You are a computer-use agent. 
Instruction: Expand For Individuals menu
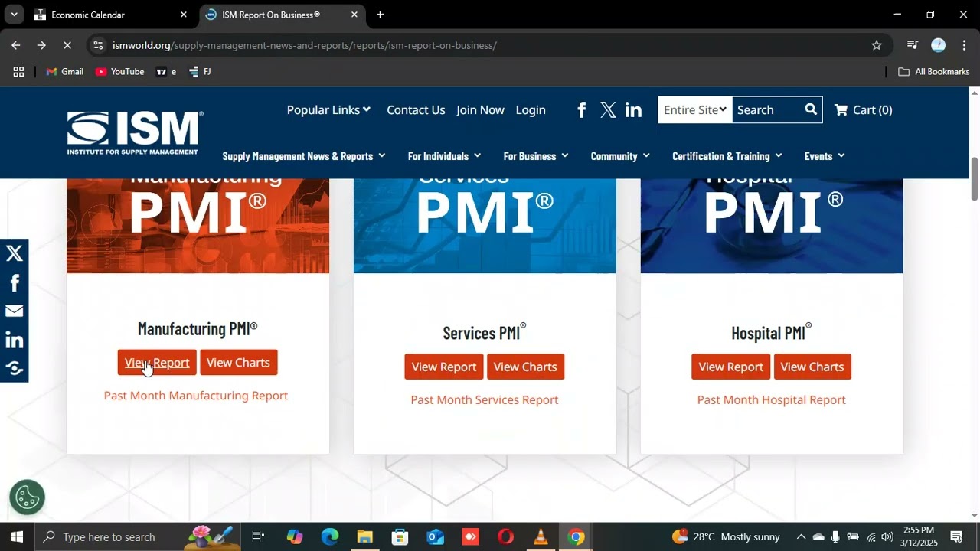444,156
